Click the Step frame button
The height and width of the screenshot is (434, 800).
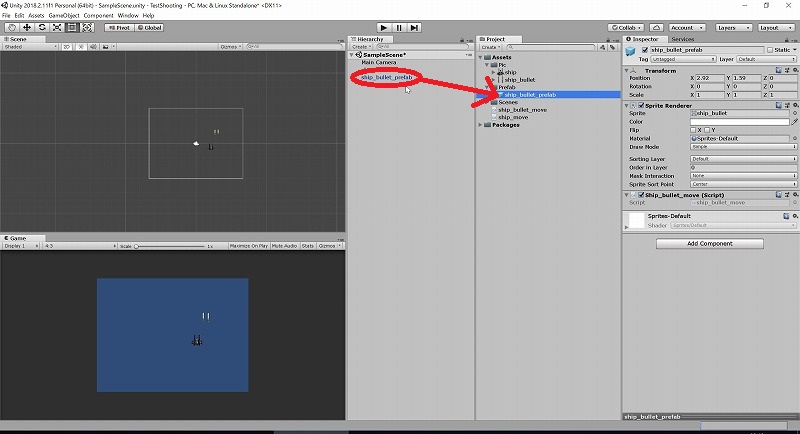(414, 28)
